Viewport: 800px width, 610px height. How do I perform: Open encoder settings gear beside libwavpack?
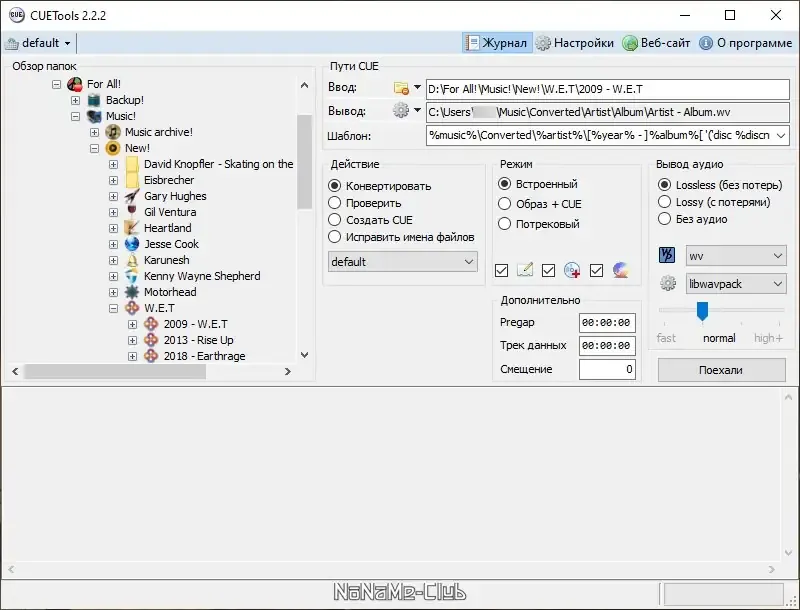(668, 283)
